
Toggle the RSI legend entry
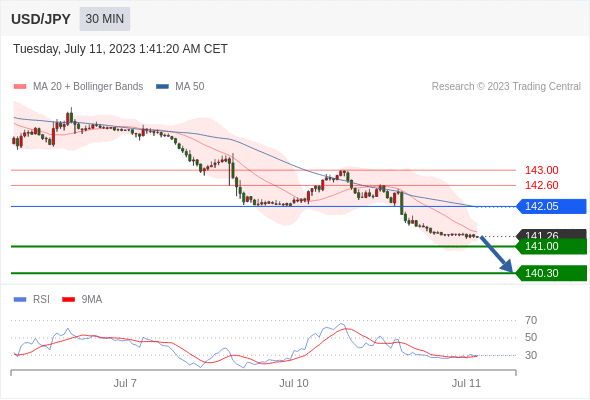click(x=32, y=300)
